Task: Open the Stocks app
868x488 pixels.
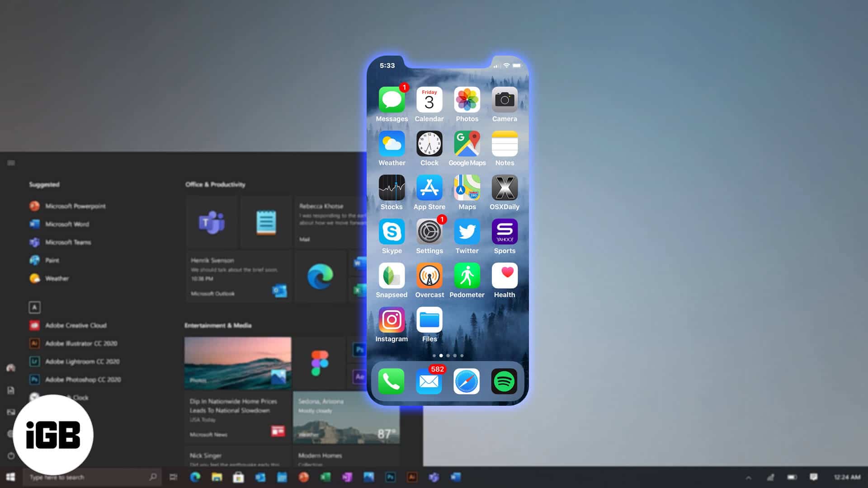Action: [x=392, y=188]
